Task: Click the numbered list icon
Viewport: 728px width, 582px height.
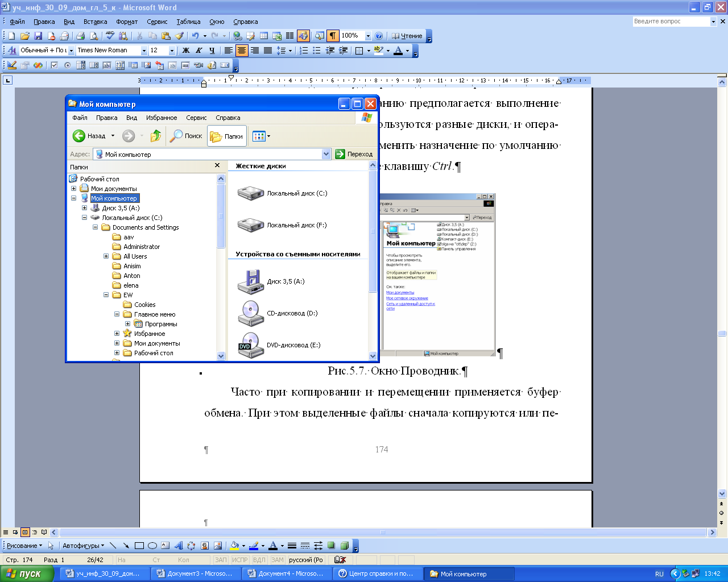Action: click(304, 51)
